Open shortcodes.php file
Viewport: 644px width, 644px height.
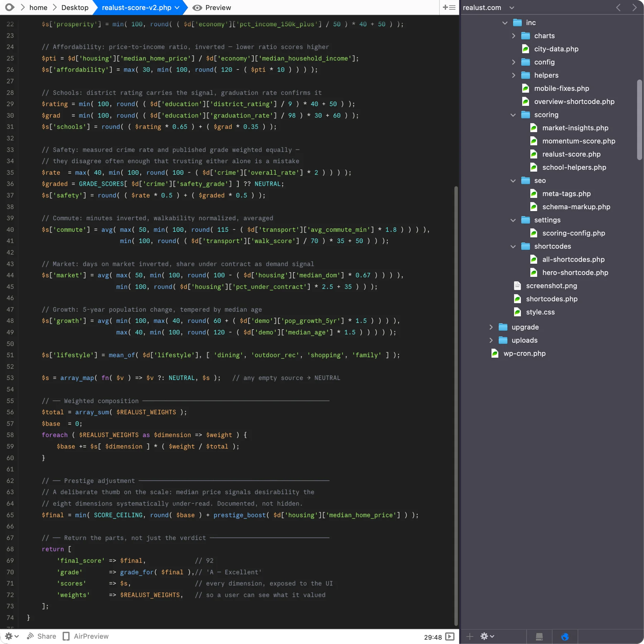[552, 299]
